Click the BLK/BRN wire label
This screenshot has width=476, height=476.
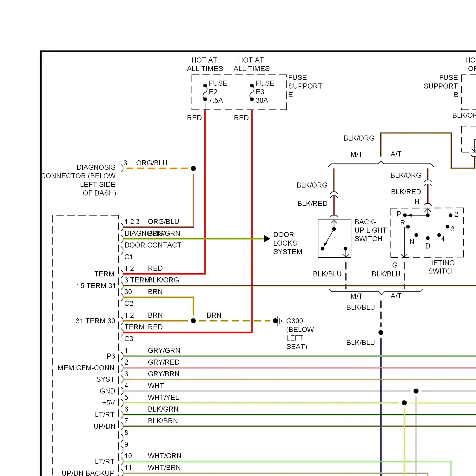pyautogui.click(x=163, y=421)
